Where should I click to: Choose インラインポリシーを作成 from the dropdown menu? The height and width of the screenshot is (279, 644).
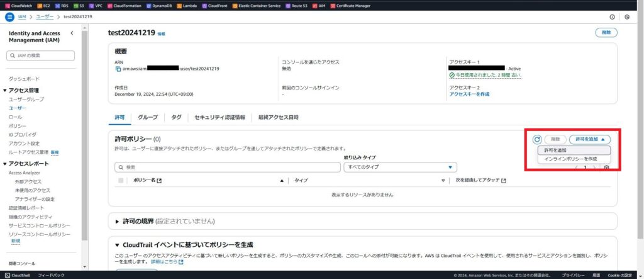click(x=570, y=159)
